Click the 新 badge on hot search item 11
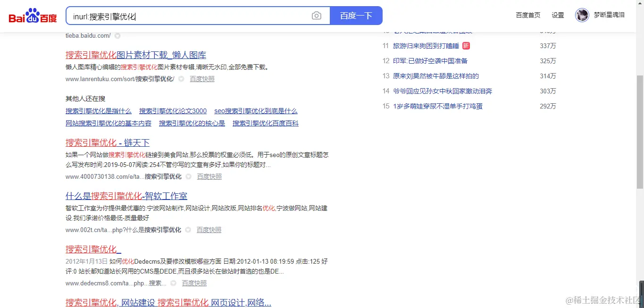 (465, 45)
